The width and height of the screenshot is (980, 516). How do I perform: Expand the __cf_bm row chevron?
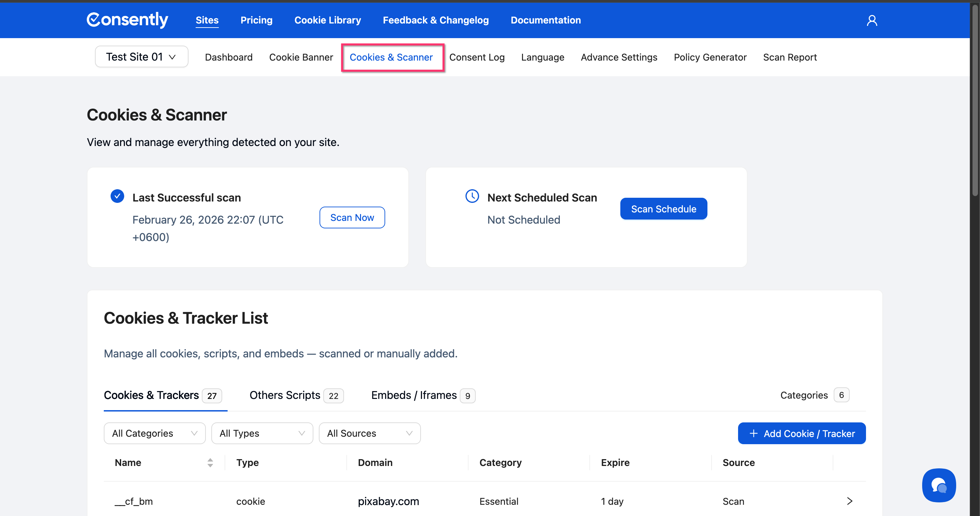pyautogui.click(x=850, y=501)
